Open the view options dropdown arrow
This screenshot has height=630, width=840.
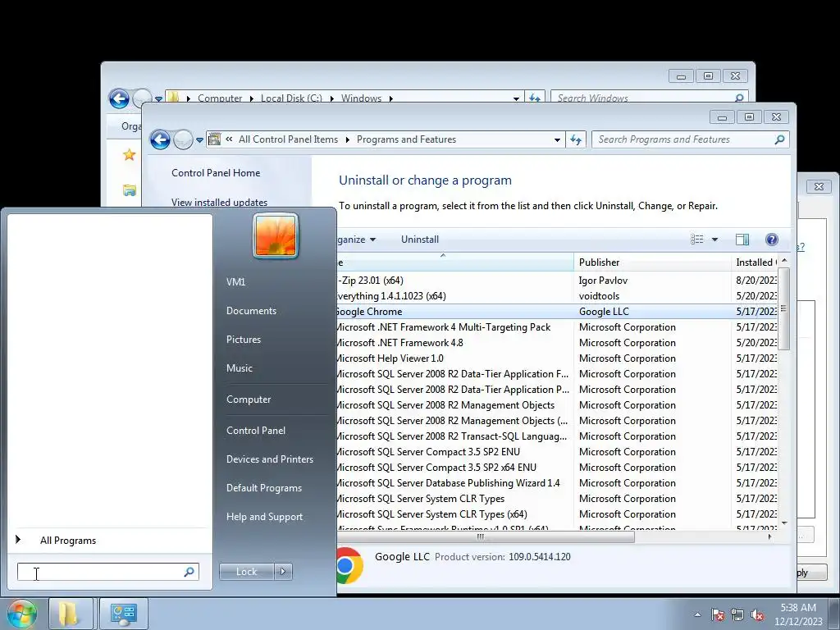(714, 240)
